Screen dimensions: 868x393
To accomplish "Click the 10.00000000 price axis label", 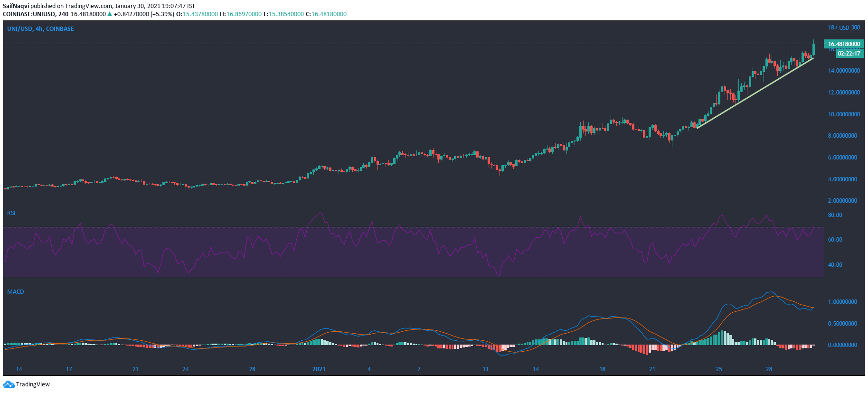I will coord(844,114).
